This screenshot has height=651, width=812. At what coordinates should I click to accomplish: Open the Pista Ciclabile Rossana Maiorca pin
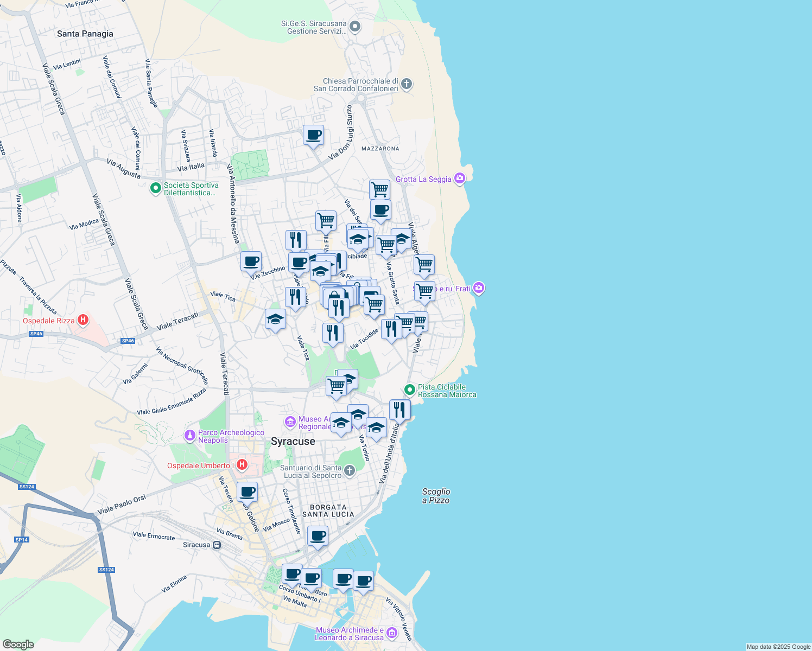tap(410, 390)
